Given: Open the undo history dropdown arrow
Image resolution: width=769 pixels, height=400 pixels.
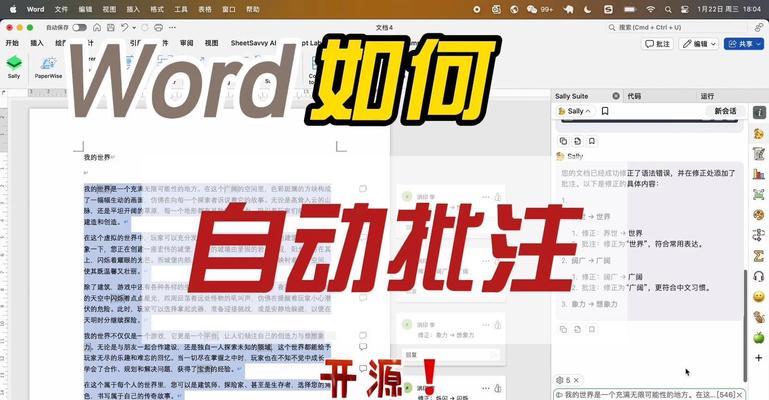Looking at the screenshot, I should (134, 28).
